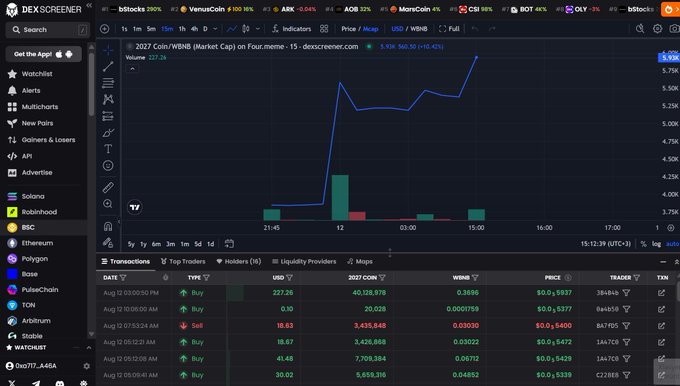Filter transactions by TYPE column
The height and width of the screenshot is (386, 680).
tap(206, 278)
